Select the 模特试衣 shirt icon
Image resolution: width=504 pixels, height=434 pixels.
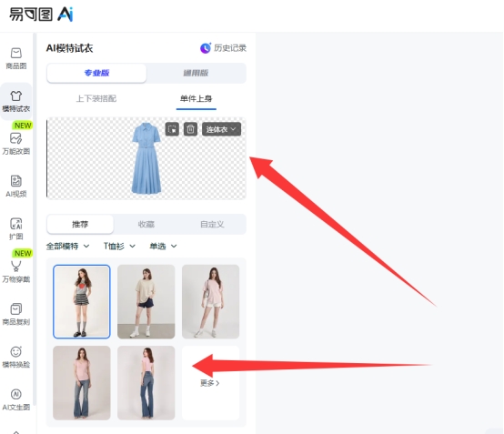(x=16, y=96)
